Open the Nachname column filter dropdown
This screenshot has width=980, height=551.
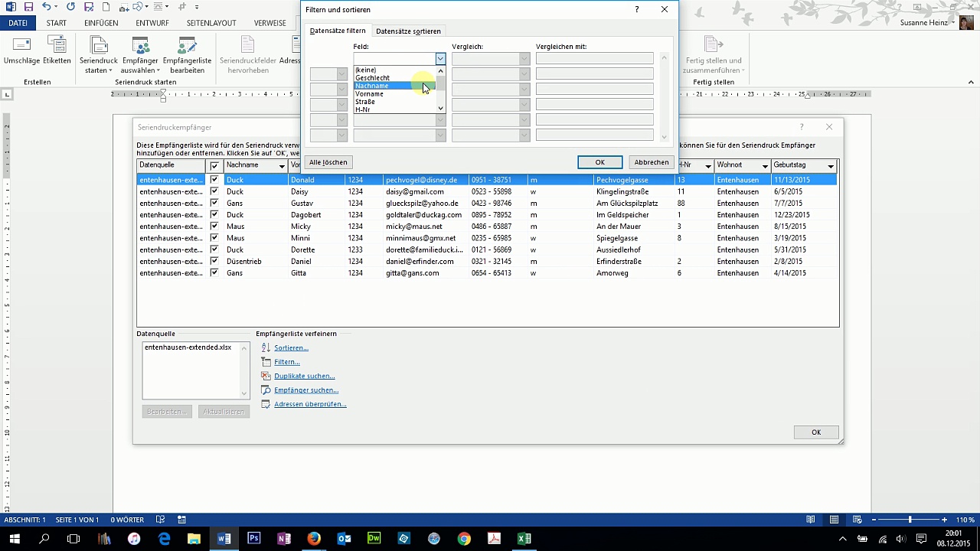[282, 166]
